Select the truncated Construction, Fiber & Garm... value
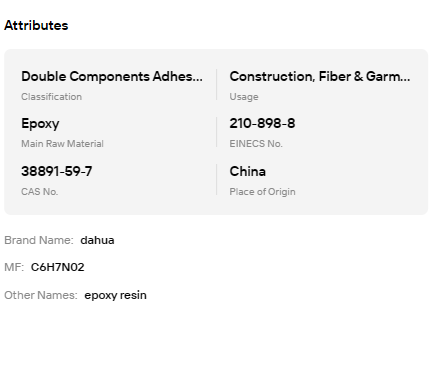 pyautogui.click(x=320, y=76)
